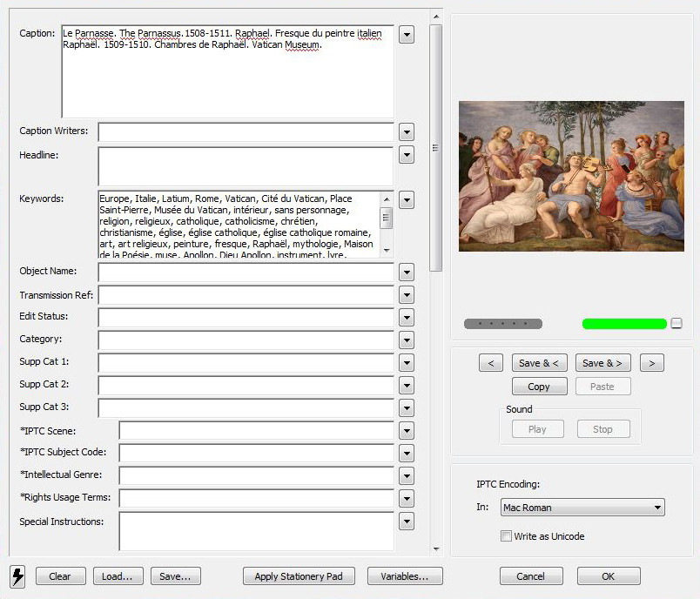Click Apply Stationery Pad button
Screen dimensions: 700x599
pyautogui.click(x=299, y=576)
